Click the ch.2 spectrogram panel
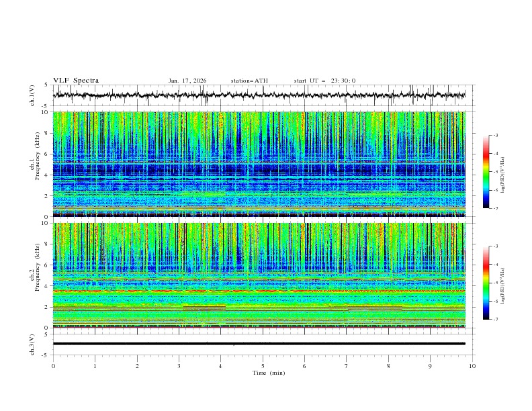532x411 pixels. click(x=259, y=275)
